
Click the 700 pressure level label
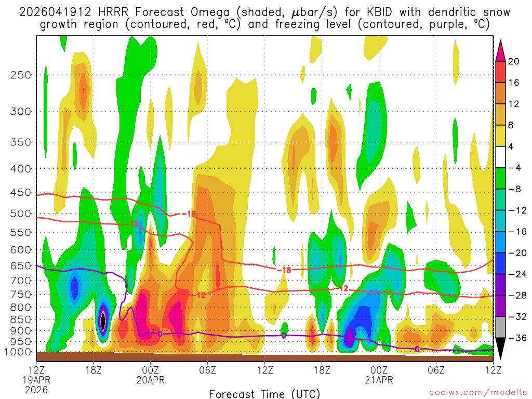pos(21,281)
